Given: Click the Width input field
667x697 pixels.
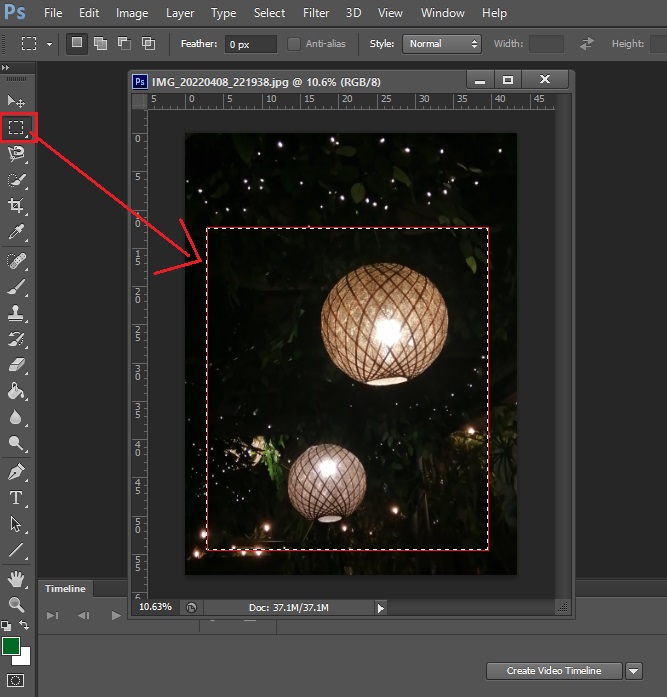Looking at the screenshot, I should (546, 44).
